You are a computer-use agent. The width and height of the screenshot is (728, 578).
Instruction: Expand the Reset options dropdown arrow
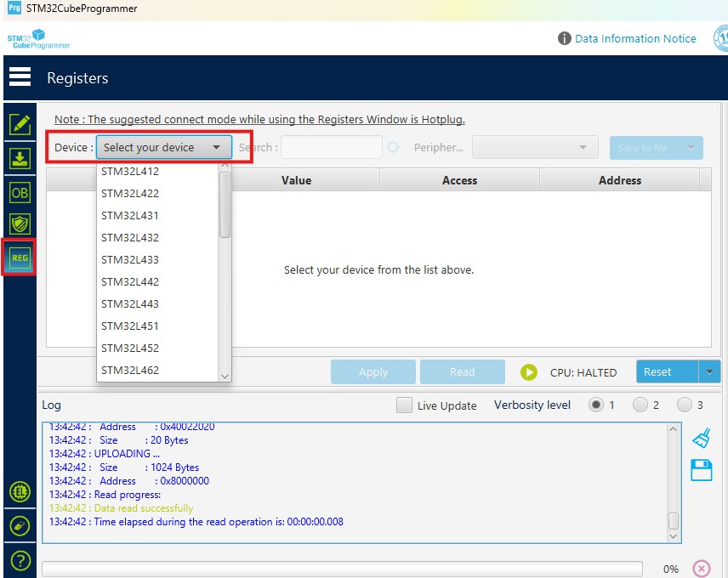[708, 371]
